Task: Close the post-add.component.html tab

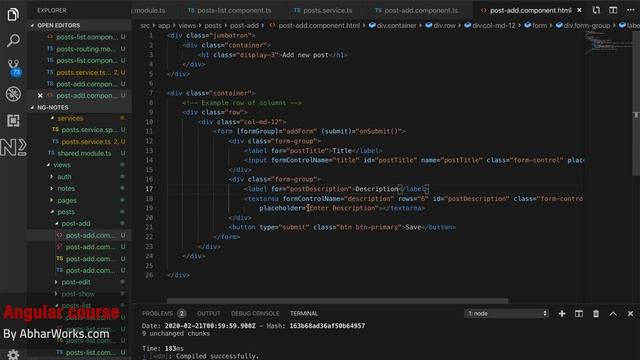Action: (x=579, y=10)
